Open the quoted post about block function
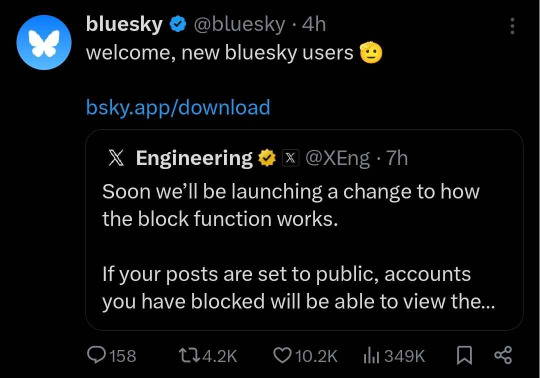Image resolution: width=540 pixels, height=378 pixels. tap(304, 230)
